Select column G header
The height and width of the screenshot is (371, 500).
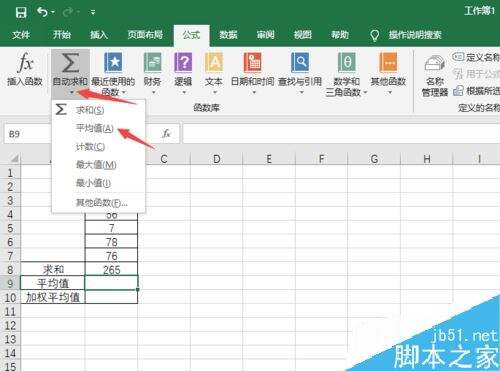coord(374,159)
